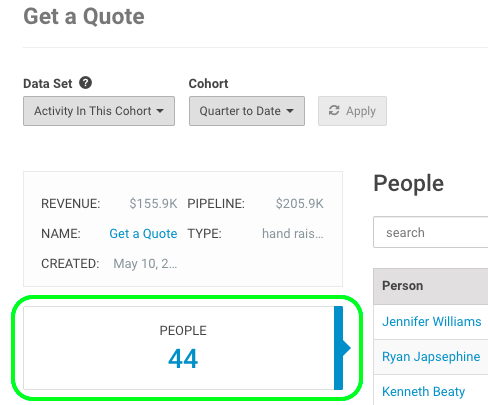488x405 pixels.
Task: Apply the selected data set filters
Action: (x=352, y=111)
